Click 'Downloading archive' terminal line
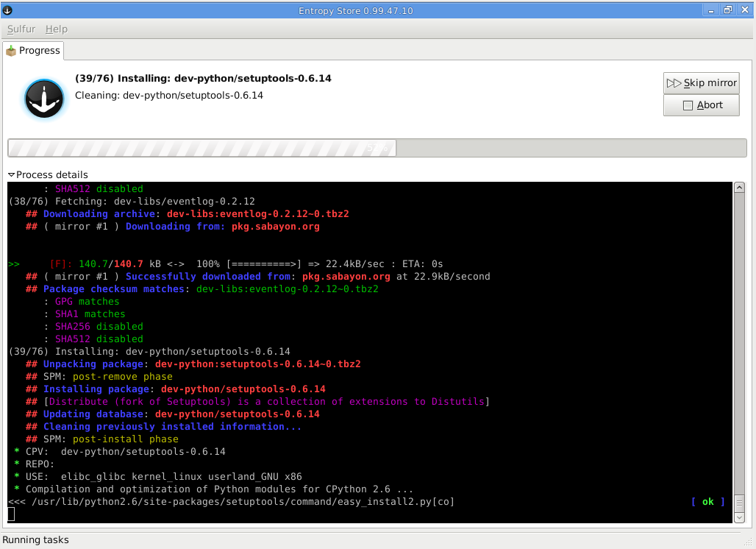 point(187,213)
